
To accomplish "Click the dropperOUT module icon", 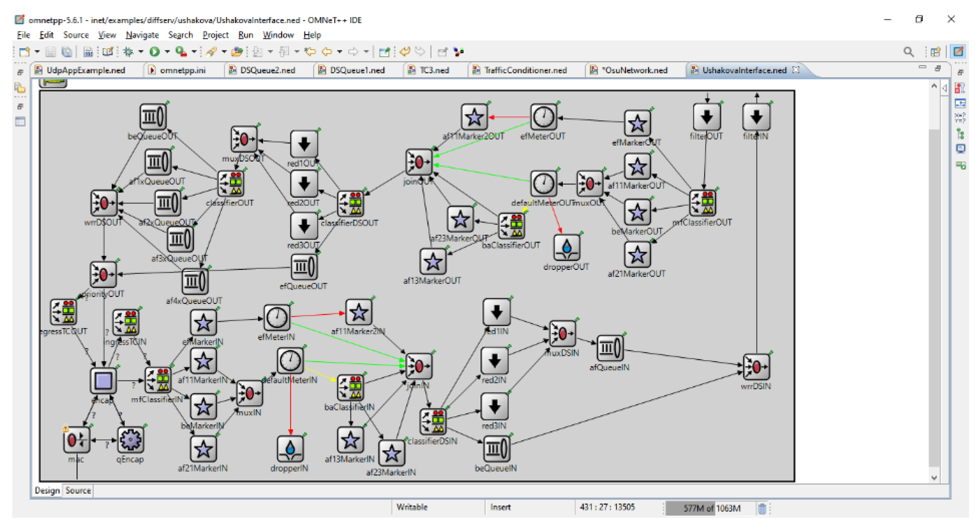I will (x=567, y=247).
